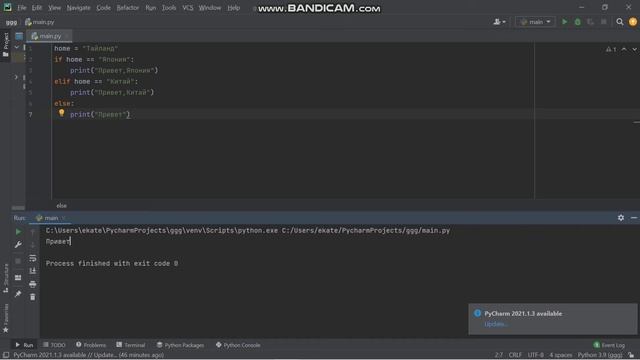The image size is (640, 360).
Task: Print the console output with the printer icon
Action: [33, 284]
